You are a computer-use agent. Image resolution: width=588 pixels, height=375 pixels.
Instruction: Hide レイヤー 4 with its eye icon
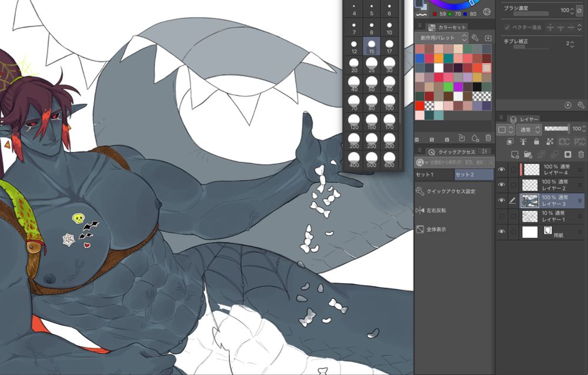pos(502,169)
